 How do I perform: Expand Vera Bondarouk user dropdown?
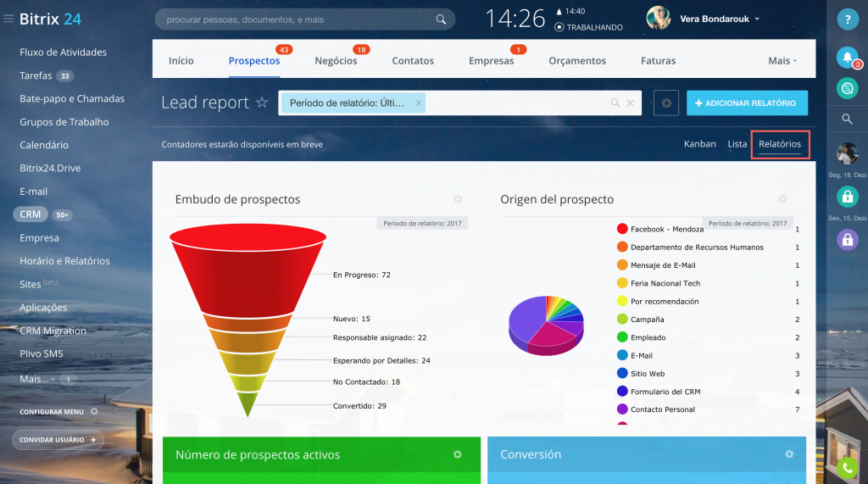pyautogui.click(x=756, y=19)
